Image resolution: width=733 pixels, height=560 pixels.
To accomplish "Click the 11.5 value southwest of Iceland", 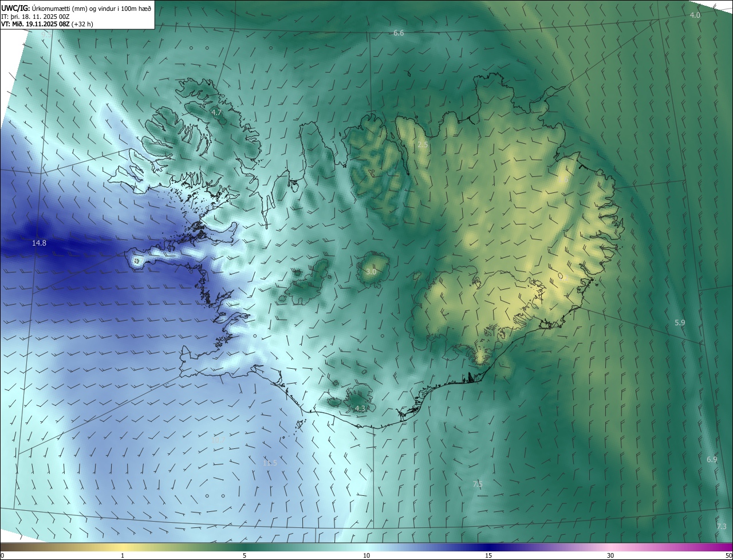I will tap(270, 463).
